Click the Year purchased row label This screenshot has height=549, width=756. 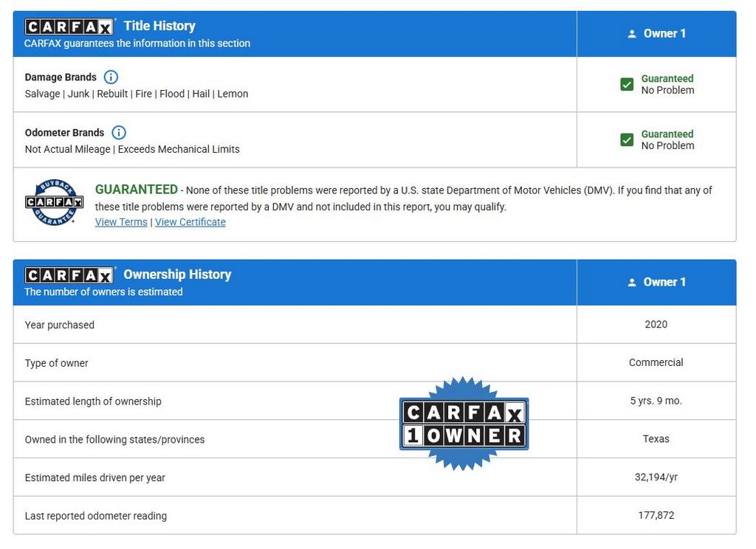tap(60, 325)
